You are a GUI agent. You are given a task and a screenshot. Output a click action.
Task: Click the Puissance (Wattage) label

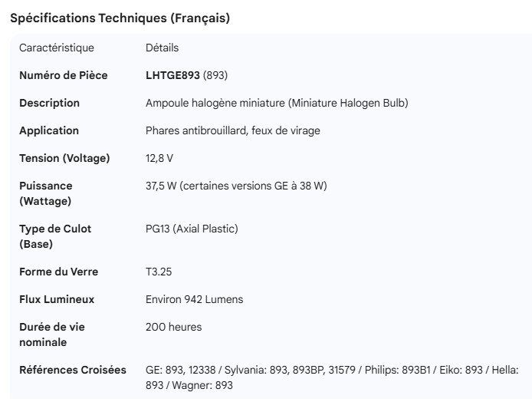tap(46, 193)
